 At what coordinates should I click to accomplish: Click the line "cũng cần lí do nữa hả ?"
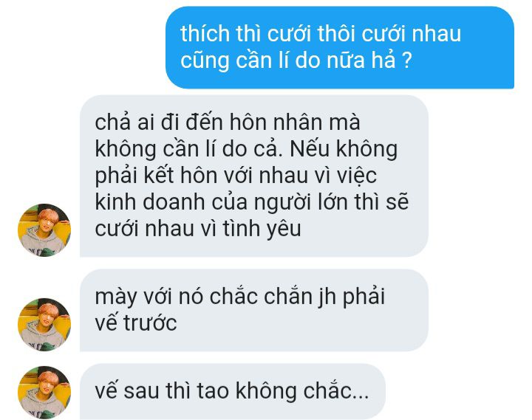[x=296, y=61]
